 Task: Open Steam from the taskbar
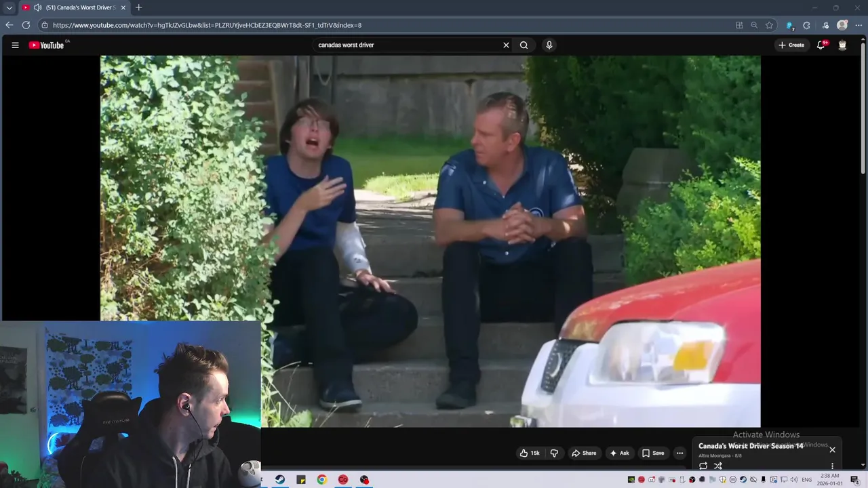pos(279,480)
